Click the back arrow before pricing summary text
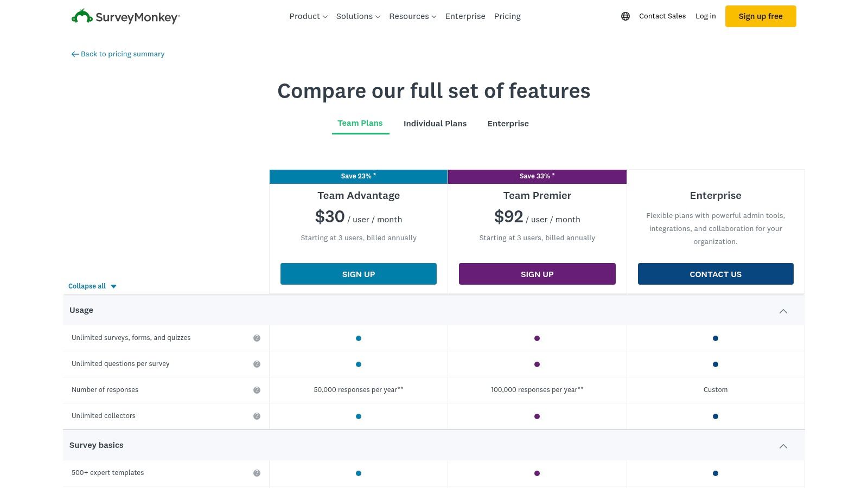Viewport: 868px width, 488px height. point(75,54)
